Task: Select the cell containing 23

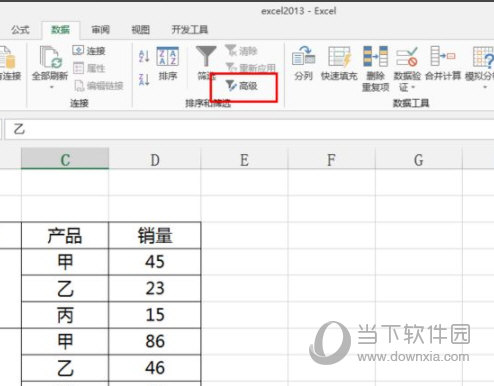Action: 155,288
